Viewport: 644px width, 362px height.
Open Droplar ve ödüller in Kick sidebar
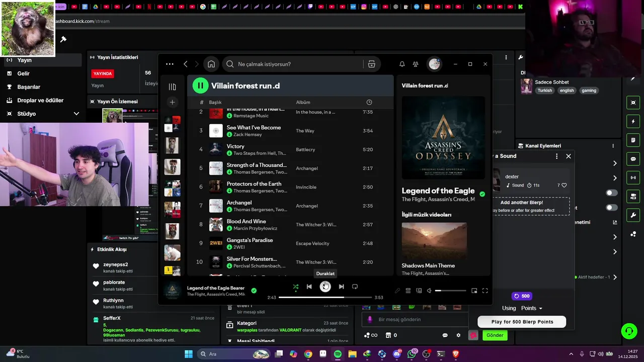pos(40,100)
